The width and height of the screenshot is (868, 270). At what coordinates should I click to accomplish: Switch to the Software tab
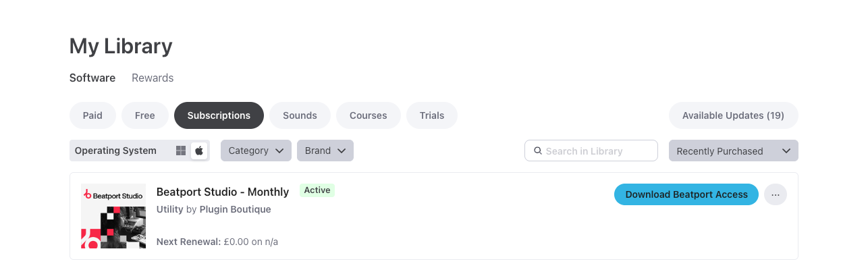(92, 78)
